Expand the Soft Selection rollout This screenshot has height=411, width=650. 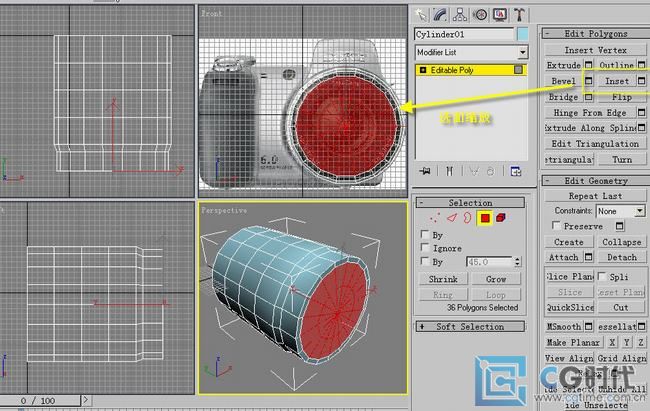(470, 327)
